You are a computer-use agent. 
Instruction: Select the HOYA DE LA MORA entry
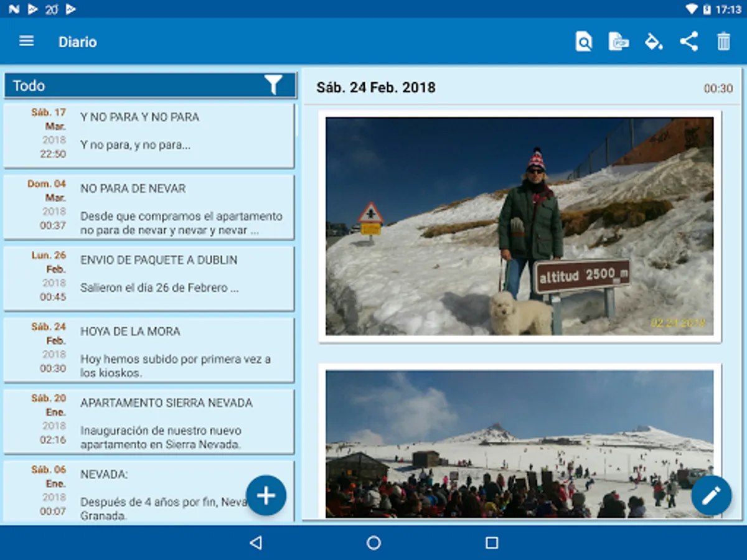149,350
